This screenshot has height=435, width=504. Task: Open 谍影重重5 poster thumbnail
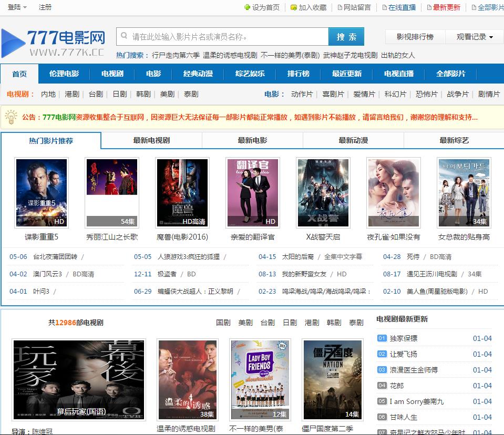[42, 193]
